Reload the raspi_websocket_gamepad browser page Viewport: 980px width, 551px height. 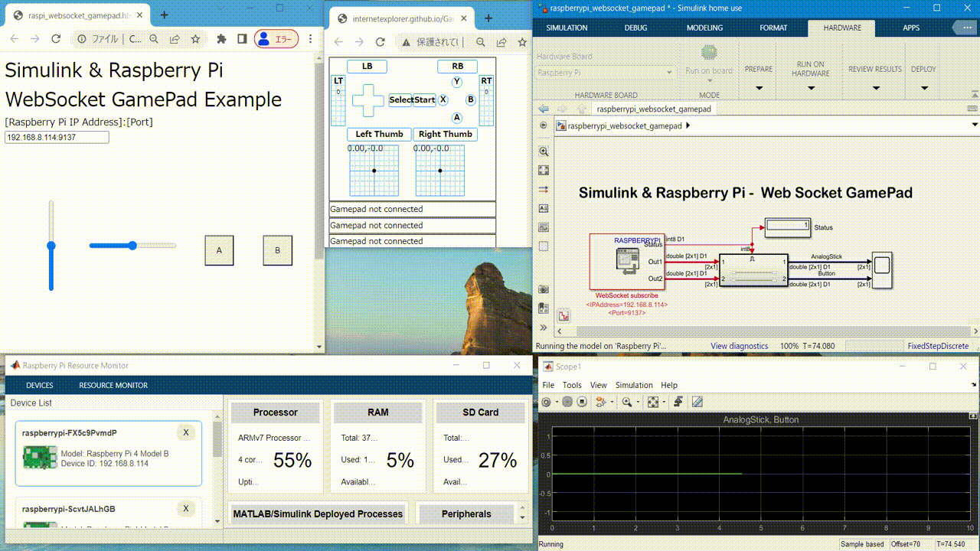[x=55, y=39]
